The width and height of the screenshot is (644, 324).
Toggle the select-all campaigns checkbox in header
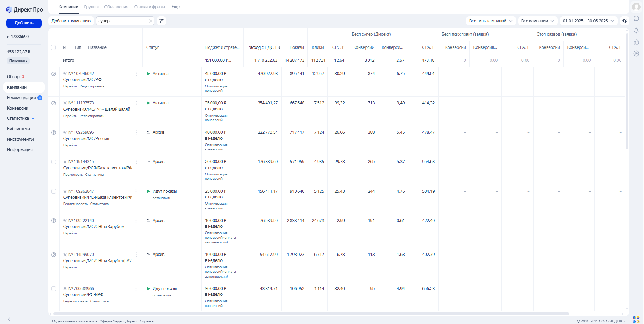coord(53,47)
